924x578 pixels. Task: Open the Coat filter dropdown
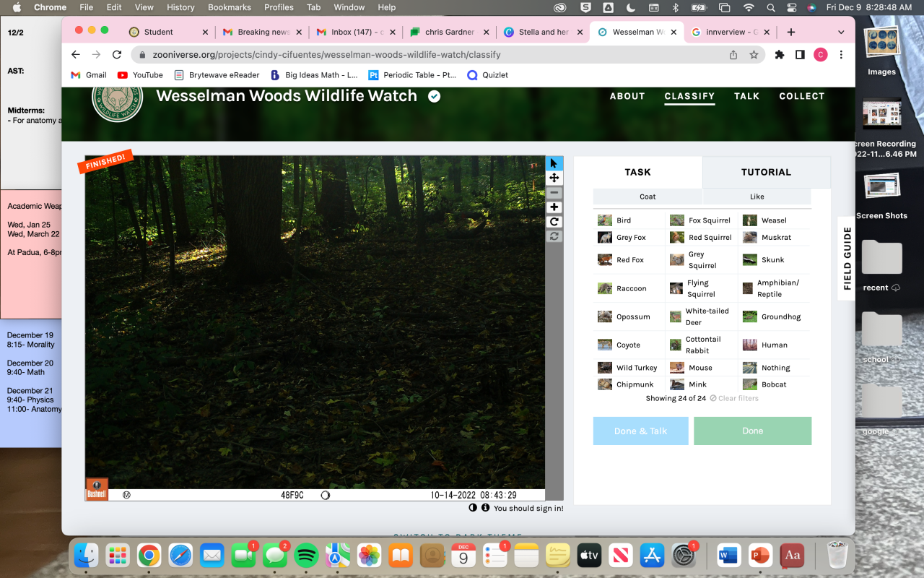click(648, 197)
